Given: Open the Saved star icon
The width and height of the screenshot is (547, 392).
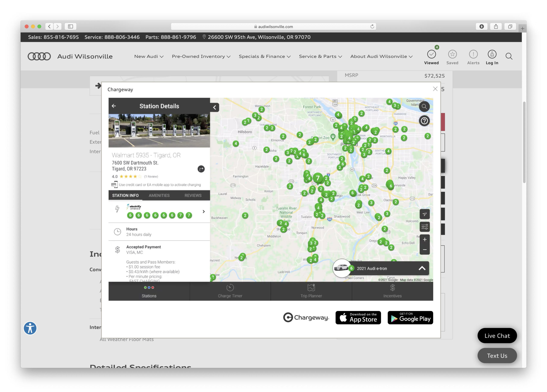Looking at the screenshot, I should click(x=452, y=54).
